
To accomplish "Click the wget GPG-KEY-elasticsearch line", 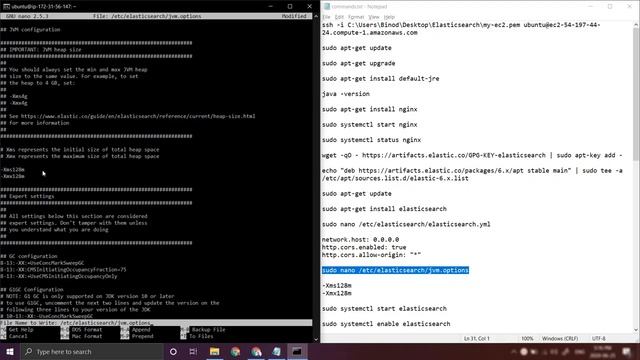I will click(472, 156).
